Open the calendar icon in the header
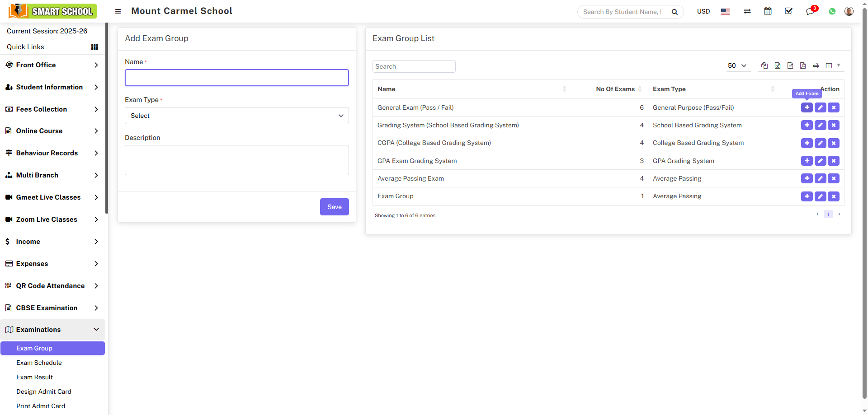The height and width of the screenshot is (415, 868). [x=768, y=11]
